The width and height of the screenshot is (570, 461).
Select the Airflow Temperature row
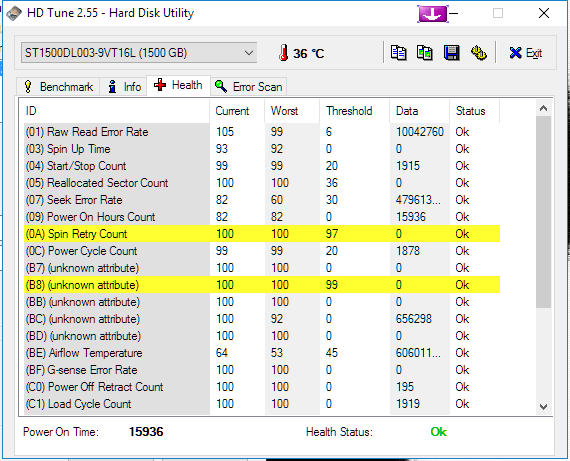[x=262, y=353]
